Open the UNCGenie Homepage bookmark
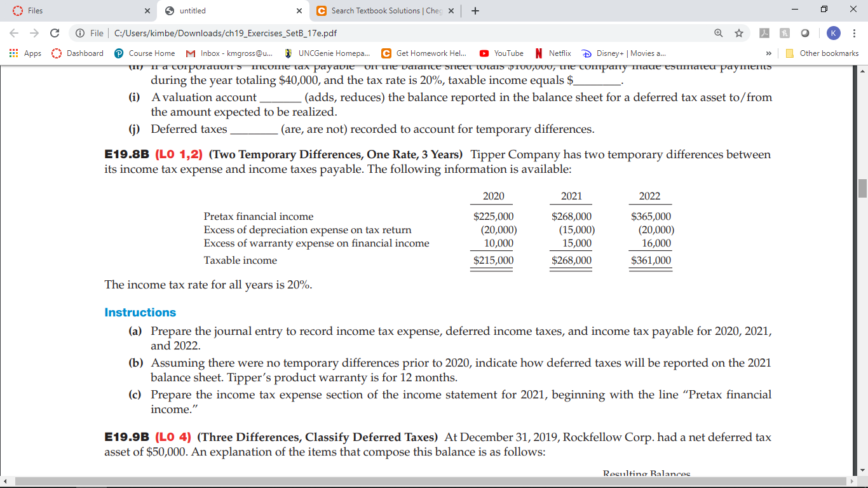The height and width of the screenshot is (488, 868). [x=327, y=53]
